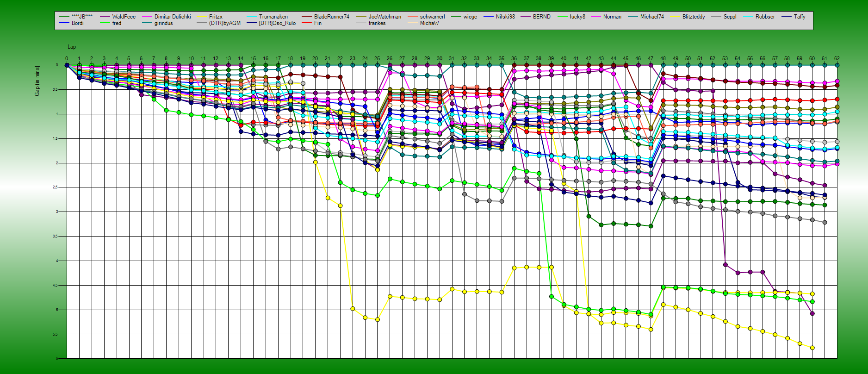Click the girindus legend label
868x374 pixels.
(x=163, y=23)
